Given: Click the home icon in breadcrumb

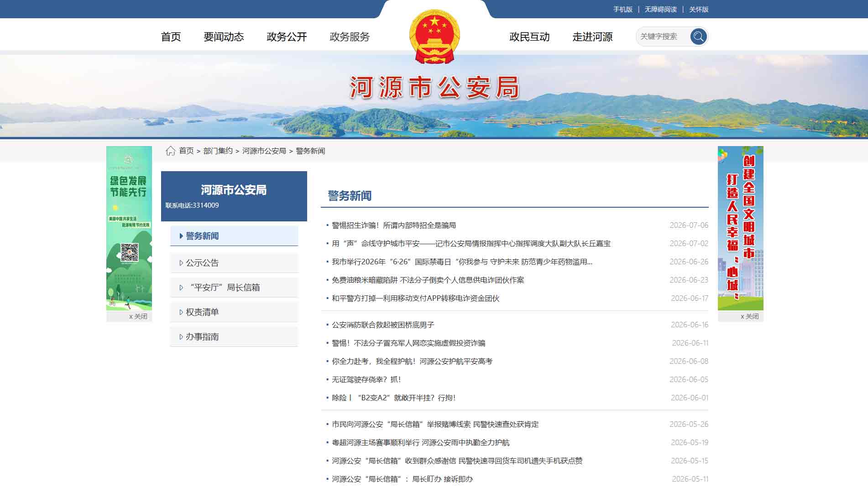Looking at the screenshot, I should [x=171, y=151].
